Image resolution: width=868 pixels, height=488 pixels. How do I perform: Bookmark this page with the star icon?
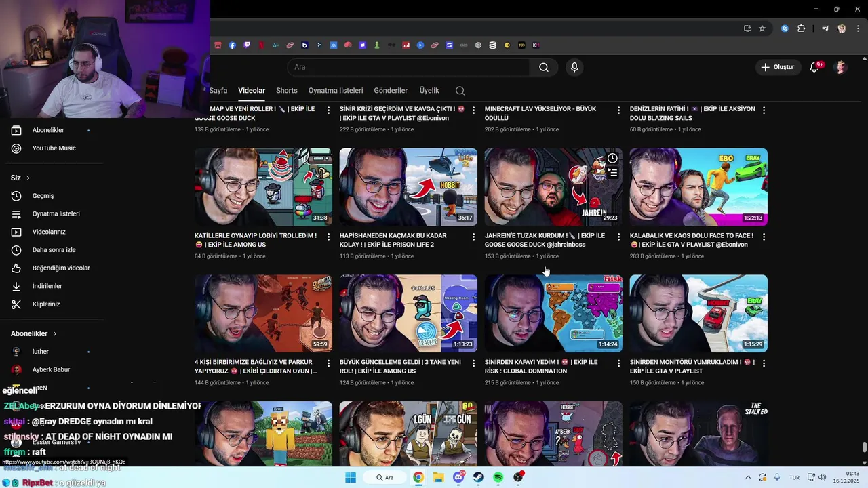click(x=762, y=28)
